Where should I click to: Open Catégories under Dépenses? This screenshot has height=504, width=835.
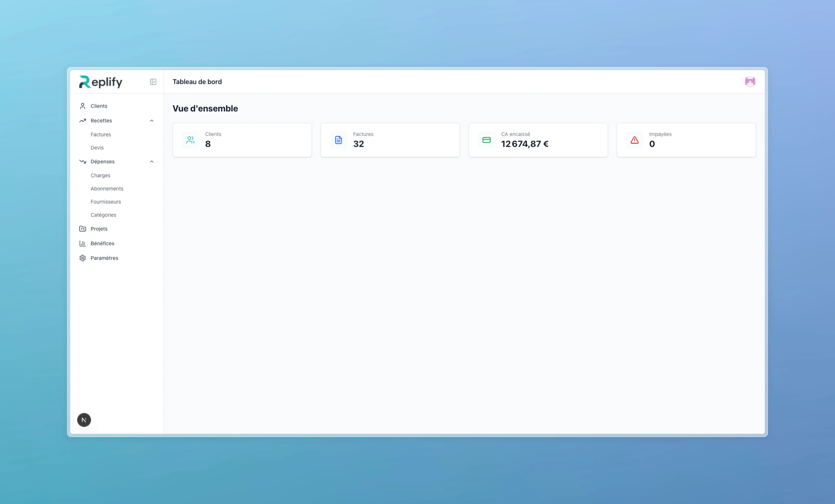[x=103, y=215]
